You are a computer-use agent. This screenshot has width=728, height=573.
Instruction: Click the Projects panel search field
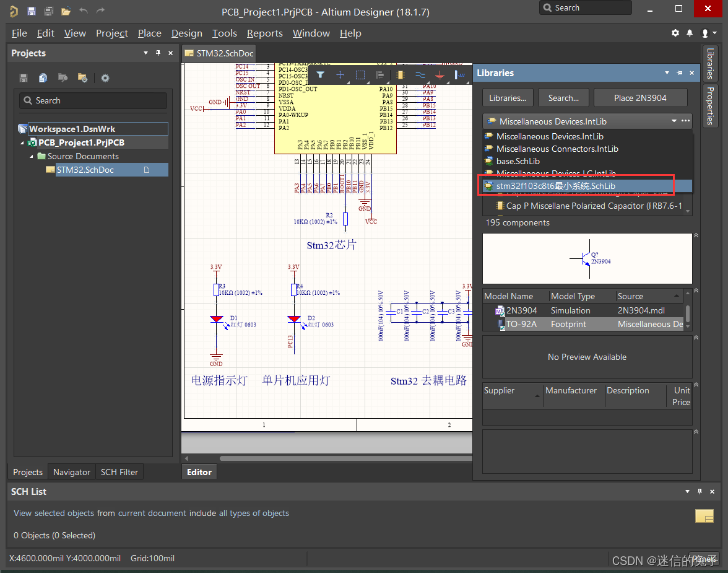coord(93,100)
